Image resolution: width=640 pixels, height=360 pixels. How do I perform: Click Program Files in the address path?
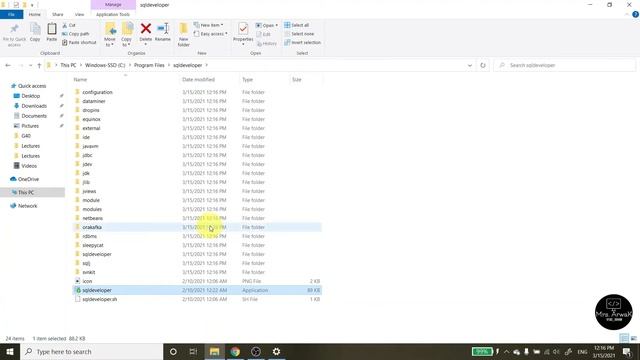149,65
